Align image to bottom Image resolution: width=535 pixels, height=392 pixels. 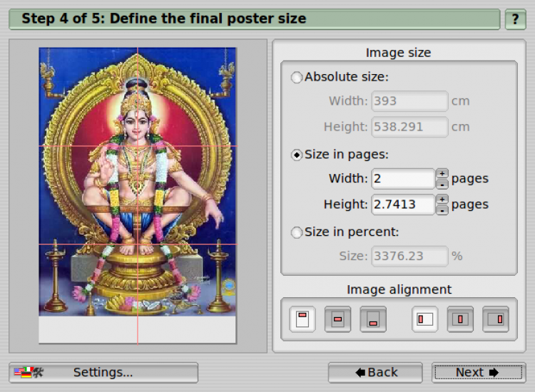coord(373,319)
